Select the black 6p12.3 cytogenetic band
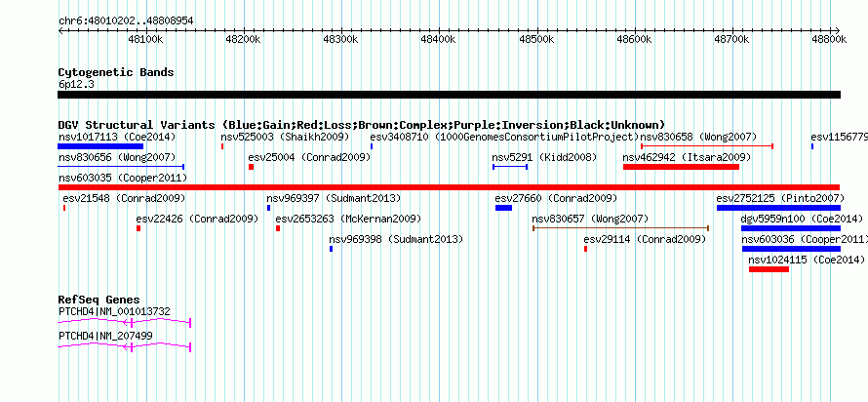This screenshot has height=402, width=868. 449,95
